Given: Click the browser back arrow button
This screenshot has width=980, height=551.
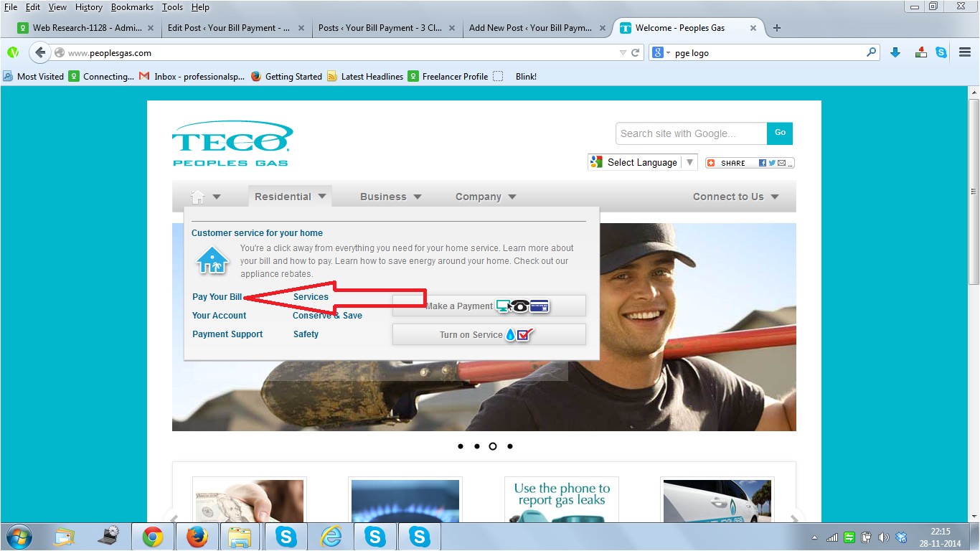Looking at the screenshot, I should (40, 52).
